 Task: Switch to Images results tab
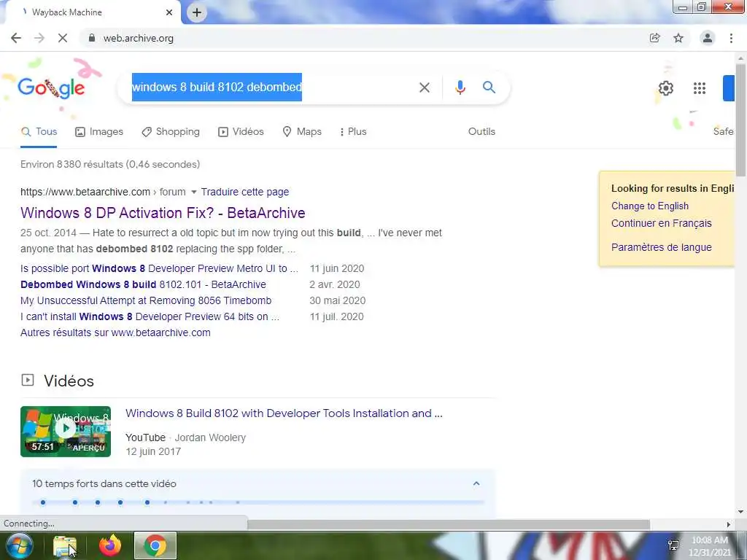click(99, 132)
